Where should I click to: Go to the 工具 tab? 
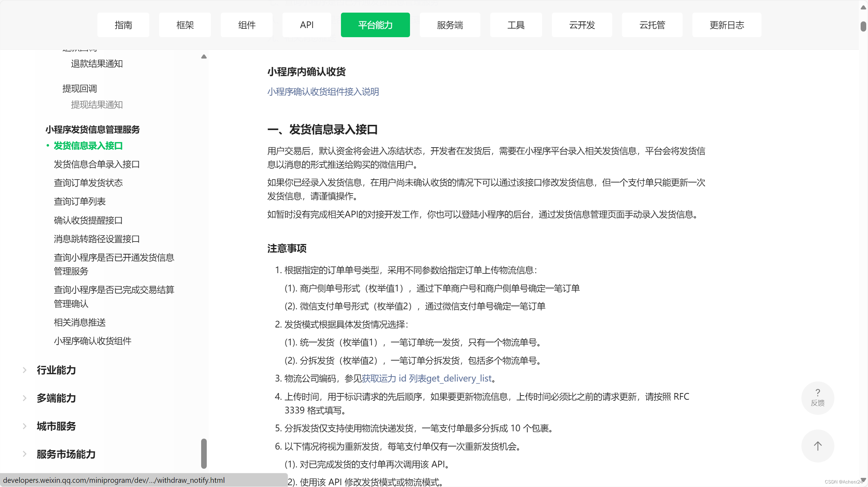click(516, 25)
